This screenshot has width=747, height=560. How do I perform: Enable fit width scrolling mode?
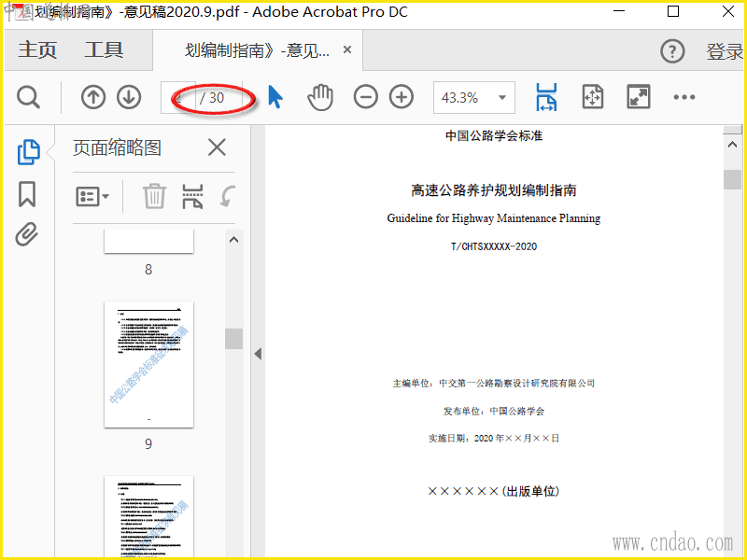[x=546, y=97]
